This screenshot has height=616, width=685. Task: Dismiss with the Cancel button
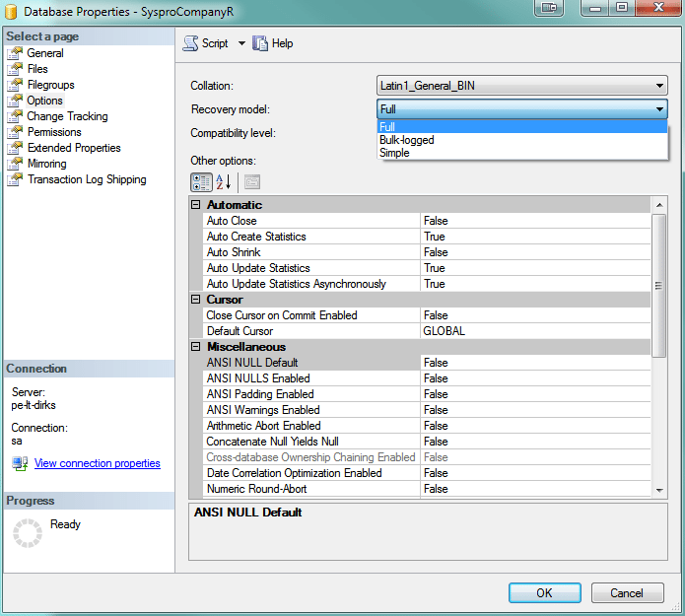tap(627, 593)
